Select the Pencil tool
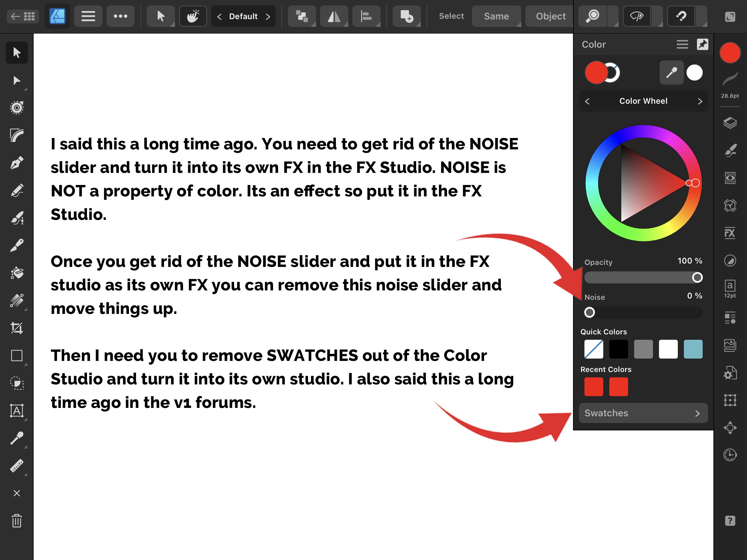The image size is (747, 560). [x=16, y=190]
